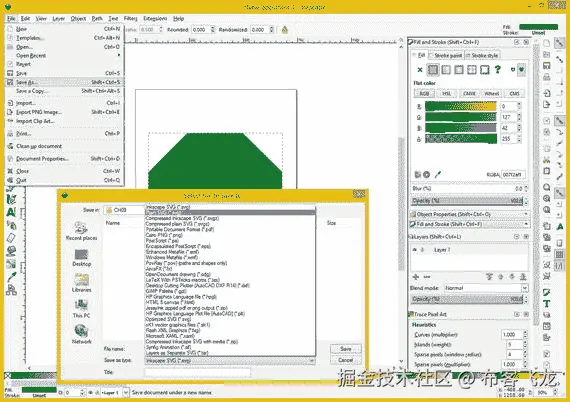
Task: Click Desktop shortcut in save dialog
Action: tap(81, 258)
